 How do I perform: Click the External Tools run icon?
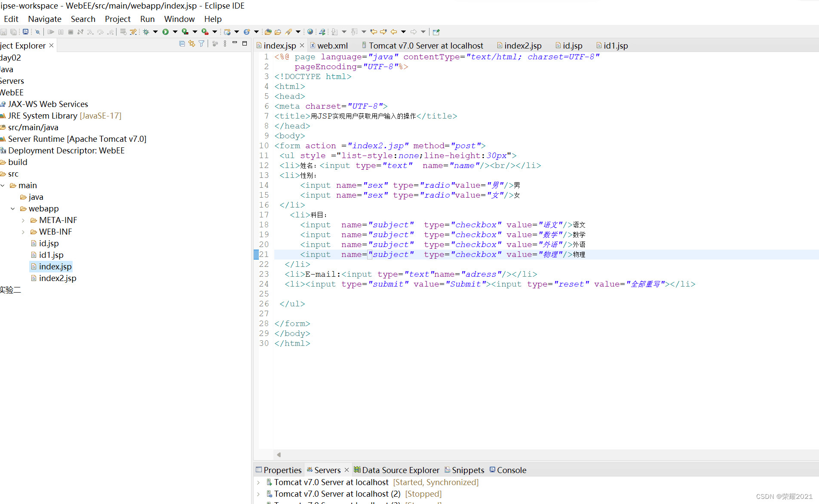205,32
